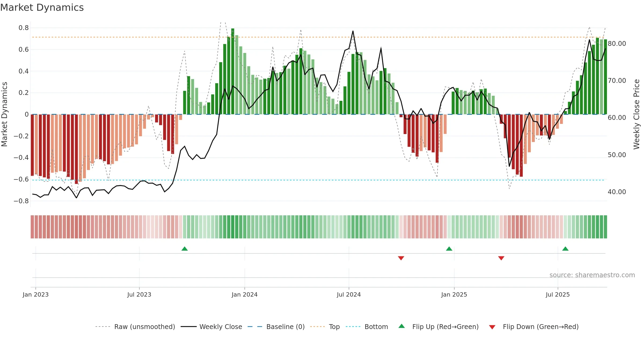The image size is (644, 362).
Task: Click the −0.2 left axis tick label
Action: tap(21, 136)
